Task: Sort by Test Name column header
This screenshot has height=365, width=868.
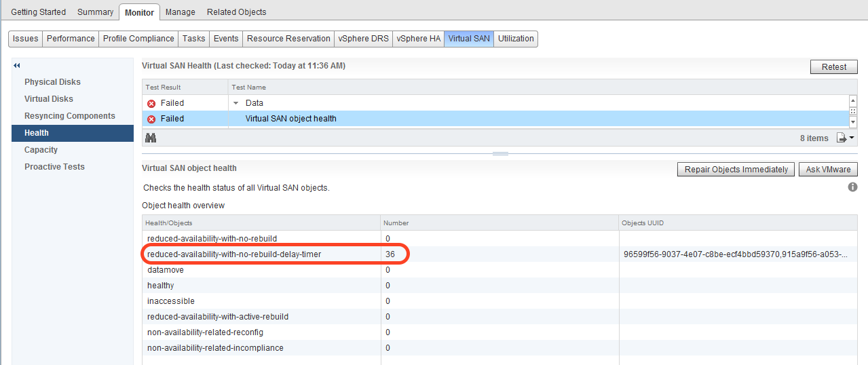Action: click(248, 88)
